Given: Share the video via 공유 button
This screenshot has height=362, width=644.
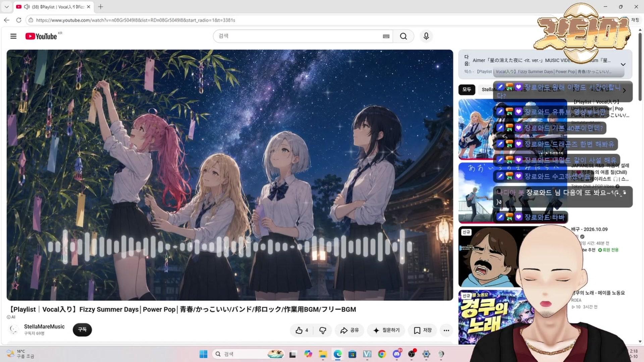Looking at the screenshot, I should [x=350, y=330].
